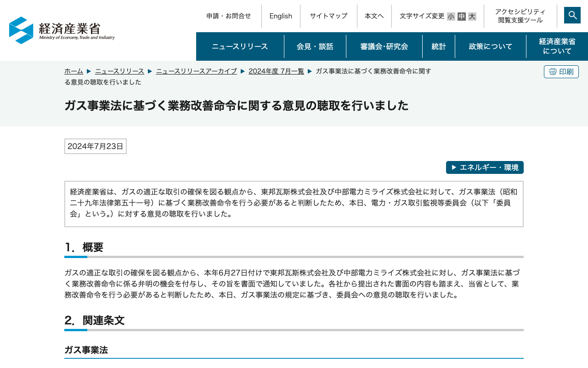Open the site search magnifier icon

pyautogui.click(x=572, y=15)
